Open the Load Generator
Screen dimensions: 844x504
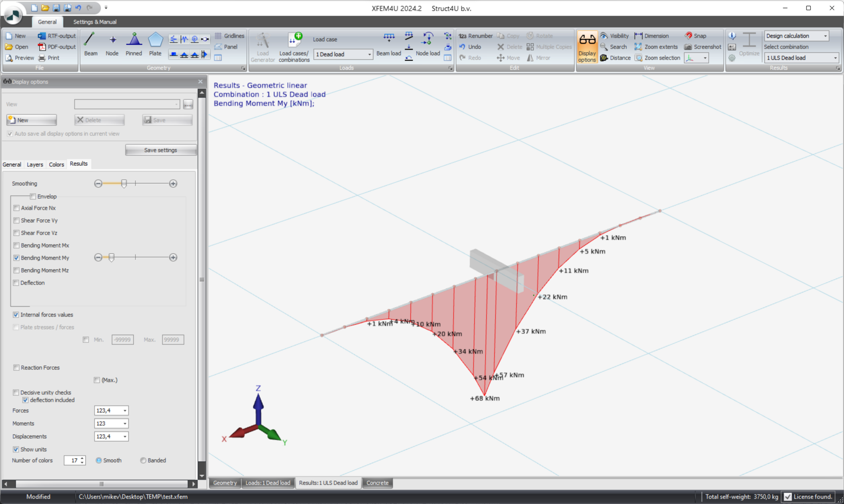click(262, 46)
